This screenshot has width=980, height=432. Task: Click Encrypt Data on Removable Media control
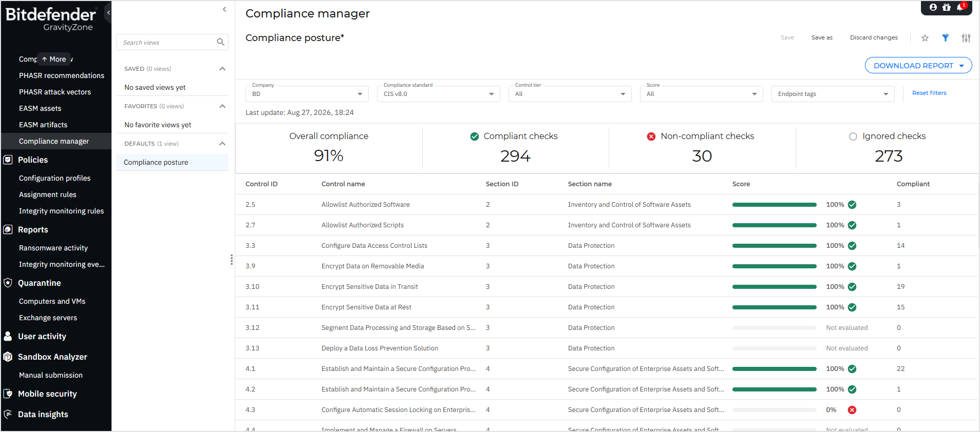(373, 266)
